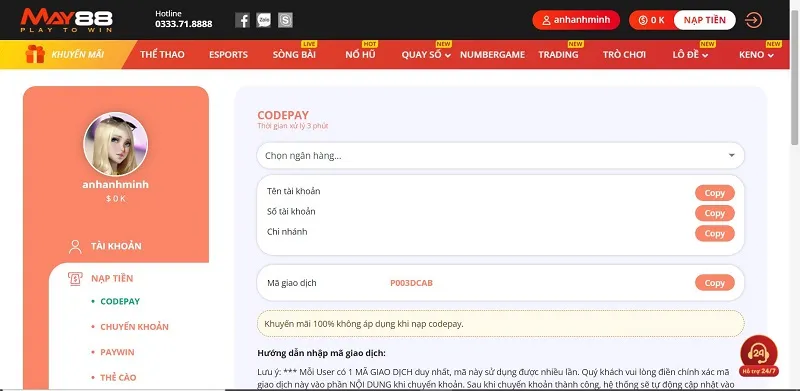Select the Paywin deposit option
Viewport: 800px width, 391px height.
click(117, 352)
